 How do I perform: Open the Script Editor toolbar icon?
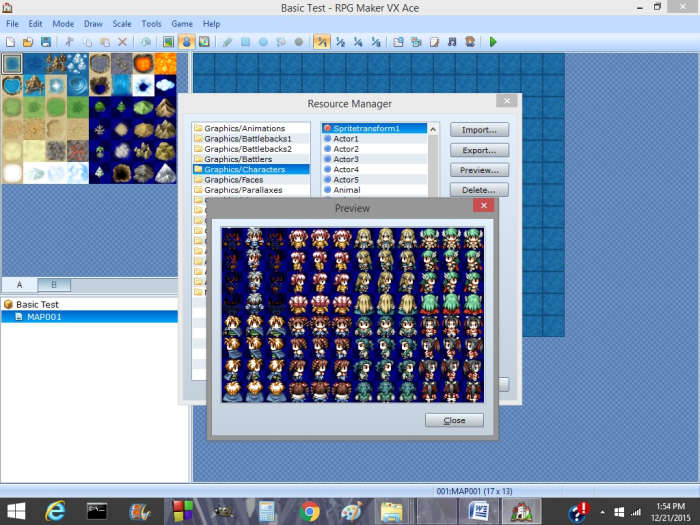click(434, 42)
